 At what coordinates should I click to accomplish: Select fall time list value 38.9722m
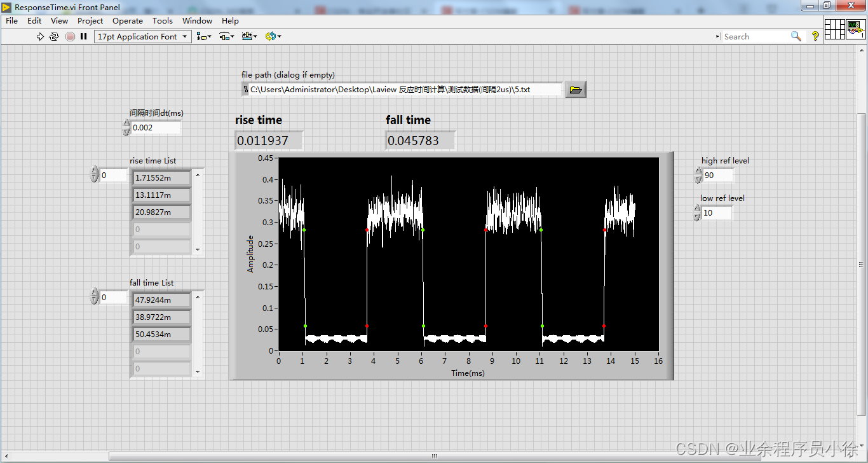tap(161, 317)
